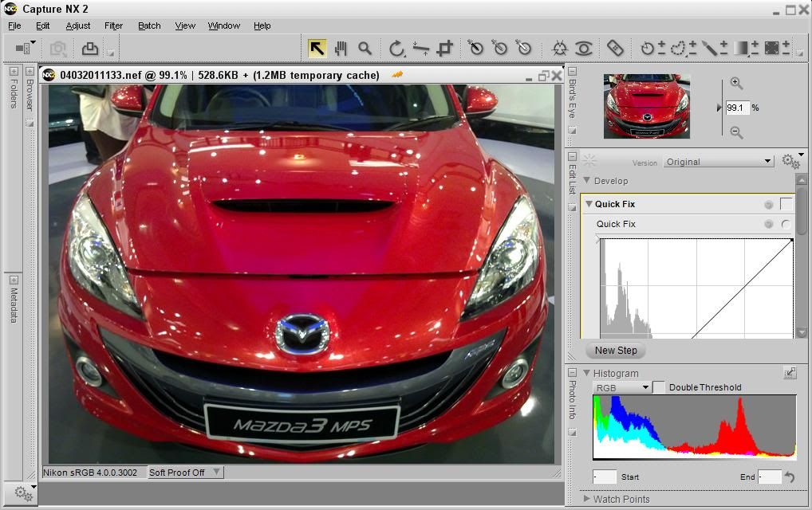Expand the Watch Points section

click(587, 499)
